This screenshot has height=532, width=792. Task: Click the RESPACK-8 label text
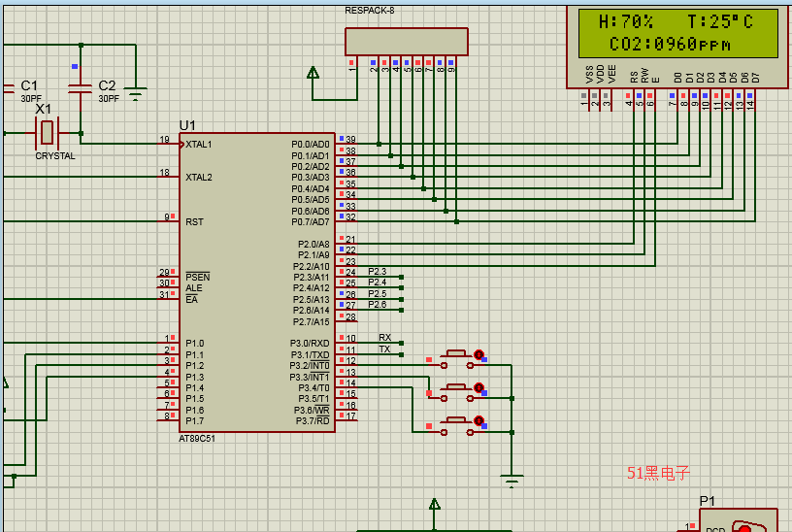(370, 11)
